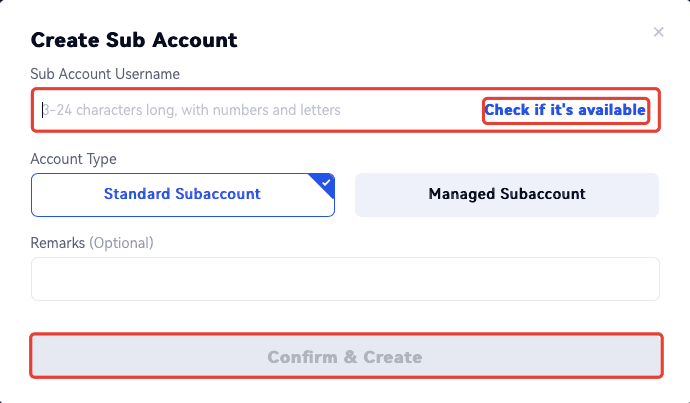Choose the Managed Subaccount account type
Screen dimensions: 690x403
pyautogui.click(x=507, y=194)
